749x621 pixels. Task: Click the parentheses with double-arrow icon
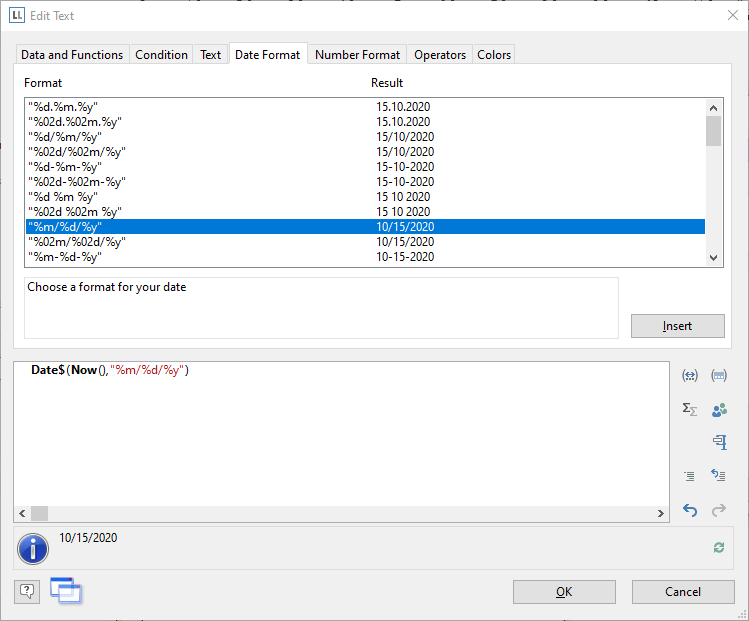point(689,376)
